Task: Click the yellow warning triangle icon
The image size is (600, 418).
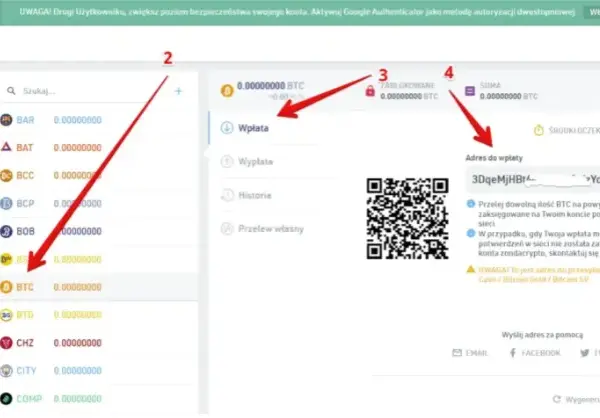Action: pyautogui.click(x=471, y=269)
